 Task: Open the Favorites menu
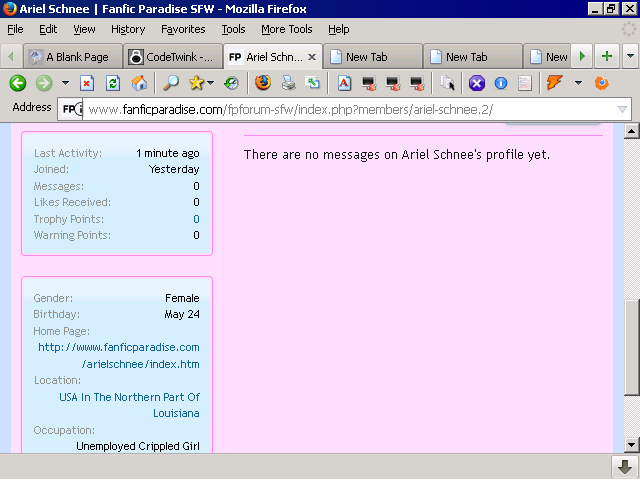[183, 29]
